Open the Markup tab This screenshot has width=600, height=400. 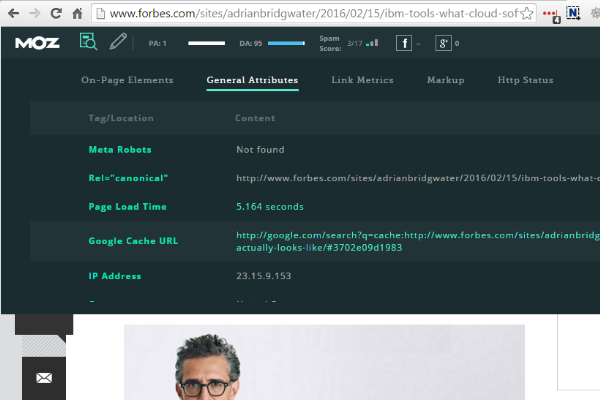coord(445,80)
